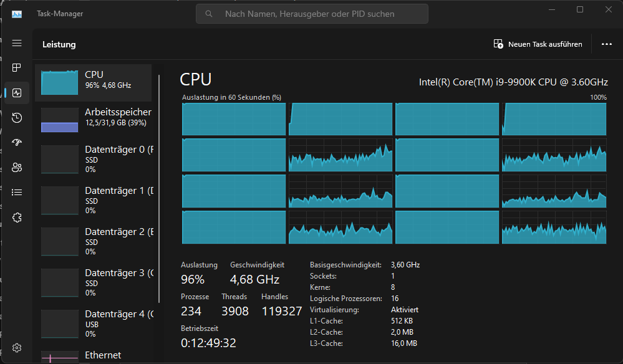Click the CPU usage mini graph thumbnail

59,82
